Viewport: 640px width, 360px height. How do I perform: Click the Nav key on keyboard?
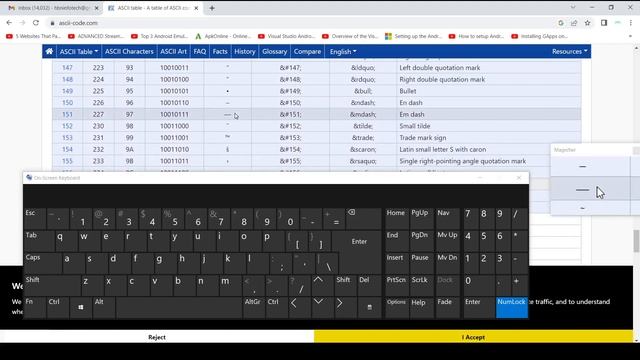pos(447,218)
